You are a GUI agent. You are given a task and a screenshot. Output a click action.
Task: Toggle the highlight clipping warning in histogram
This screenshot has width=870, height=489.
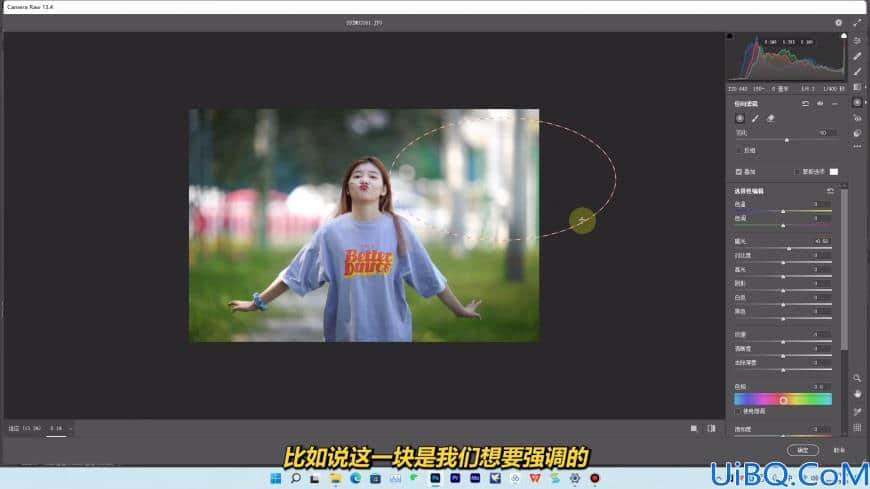tap(844, 36)
